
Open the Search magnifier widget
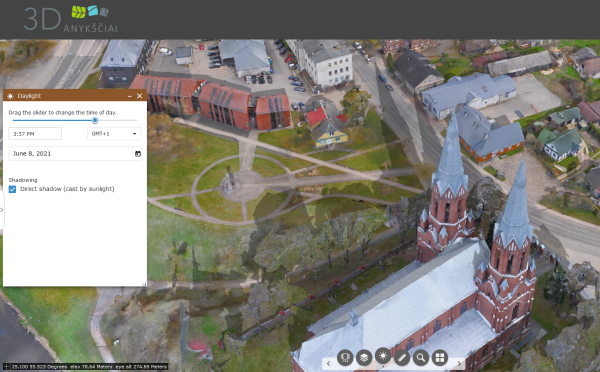point(421,358)
